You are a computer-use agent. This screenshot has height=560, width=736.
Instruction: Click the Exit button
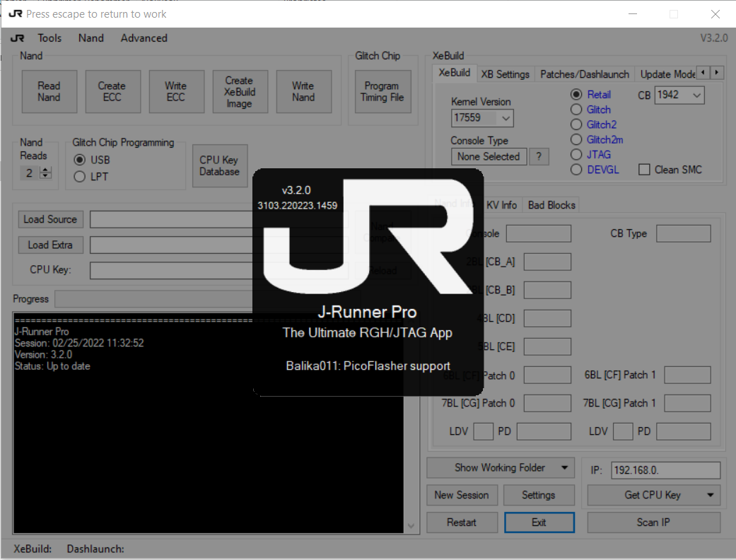click(539, 523)
